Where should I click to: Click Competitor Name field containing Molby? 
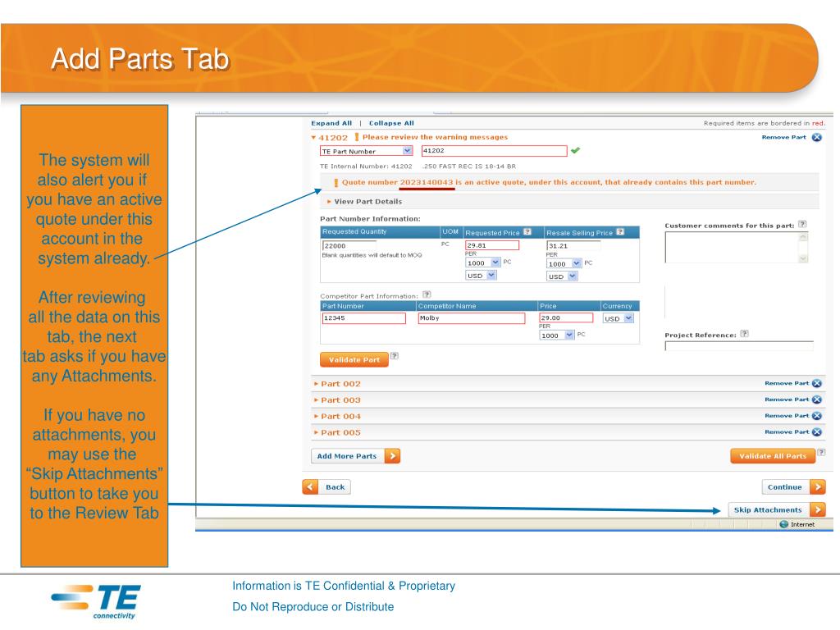pyautogui.click(x=472, y=318)
